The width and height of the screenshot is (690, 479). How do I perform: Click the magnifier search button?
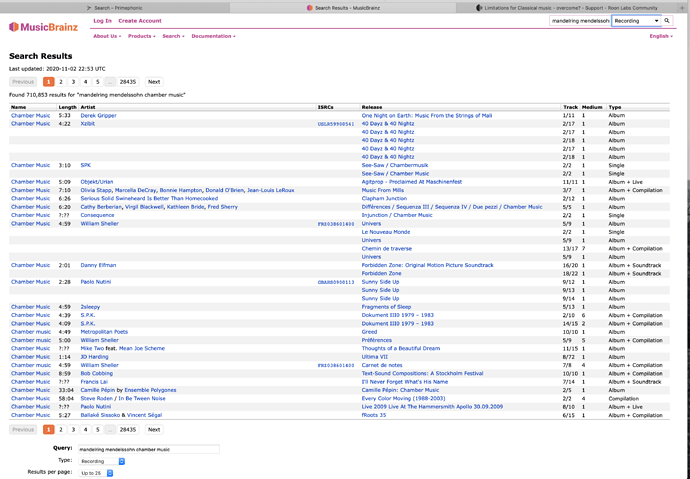(667, 21)
